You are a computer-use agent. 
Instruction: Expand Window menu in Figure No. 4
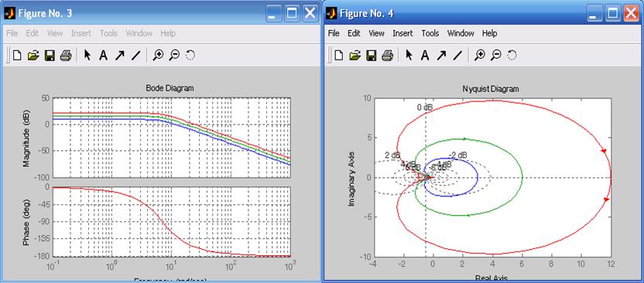click(x=460, y=33)
